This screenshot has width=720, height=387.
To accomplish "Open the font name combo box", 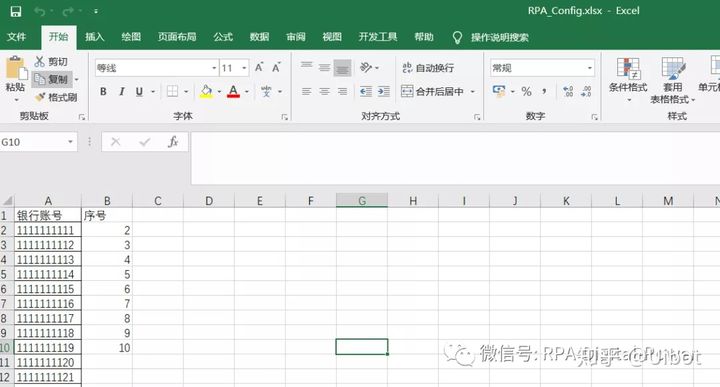I will tap(156, 68).
